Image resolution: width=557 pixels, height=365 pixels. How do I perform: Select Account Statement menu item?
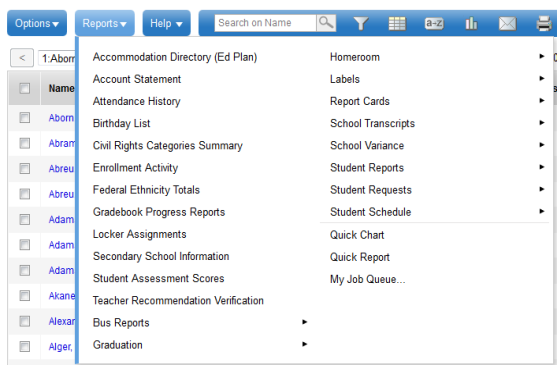137,79
